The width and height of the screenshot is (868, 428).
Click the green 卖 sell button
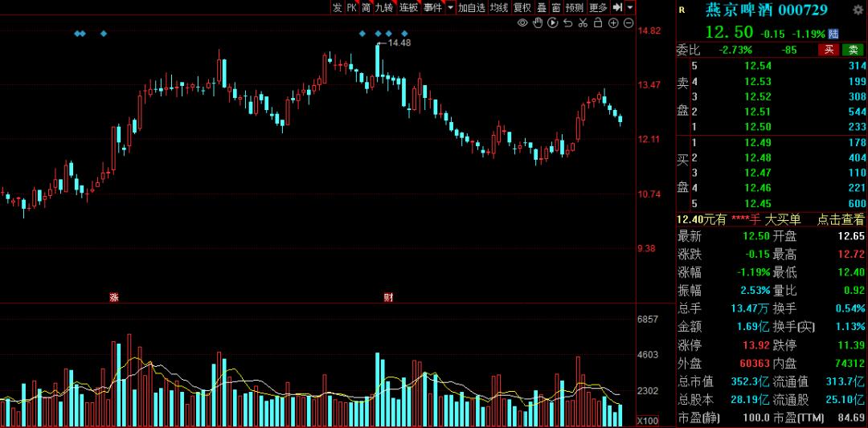coord(853,50)
